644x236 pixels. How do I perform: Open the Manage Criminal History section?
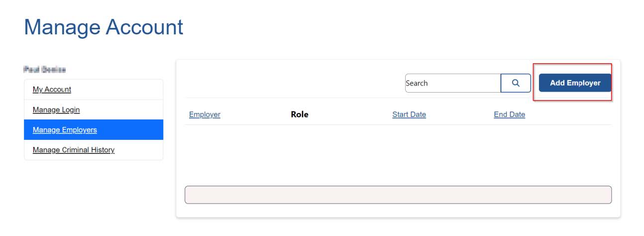coord(94,150)
